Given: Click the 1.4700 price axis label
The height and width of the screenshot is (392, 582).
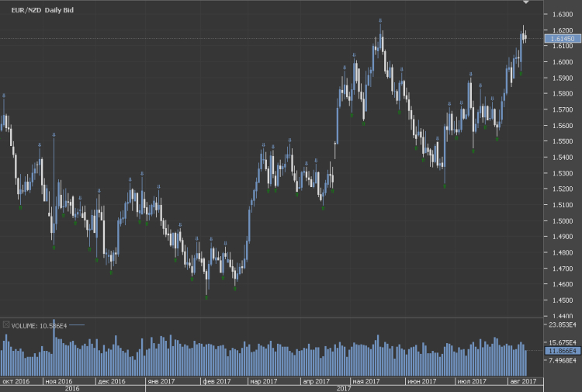Looking at the screenshot, I should point(563,269).
